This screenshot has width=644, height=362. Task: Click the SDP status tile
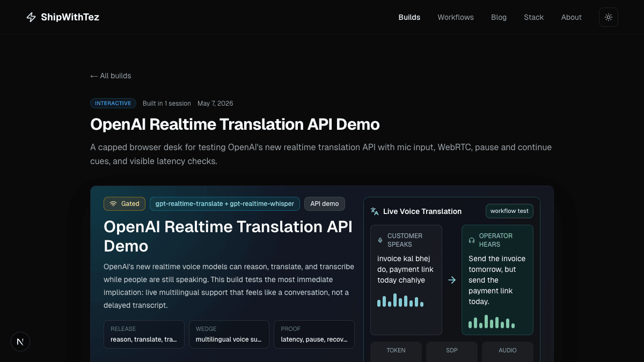pos(452,351)
